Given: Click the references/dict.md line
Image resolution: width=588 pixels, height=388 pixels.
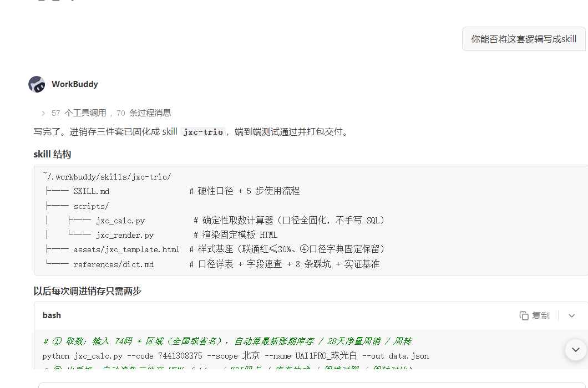Looking at the screenshot, I should point(212,264).
